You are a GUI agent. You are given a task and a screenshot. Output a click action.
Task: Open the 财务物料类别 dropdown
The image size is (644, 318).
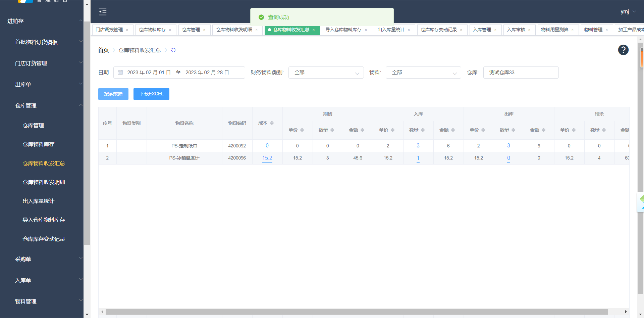point(326,73)
